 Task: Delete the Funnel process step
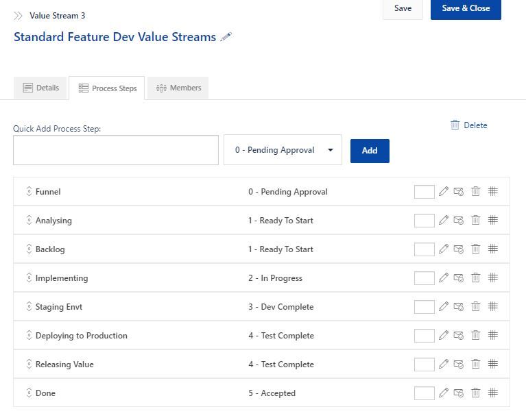(475, 191)
